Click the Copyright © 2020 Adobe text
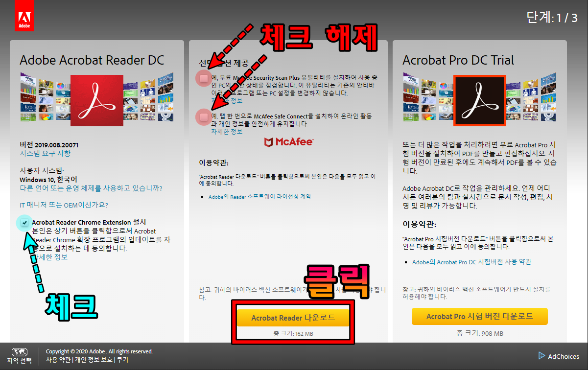This screenshot has height=370, width=588. tap(99, 351)
